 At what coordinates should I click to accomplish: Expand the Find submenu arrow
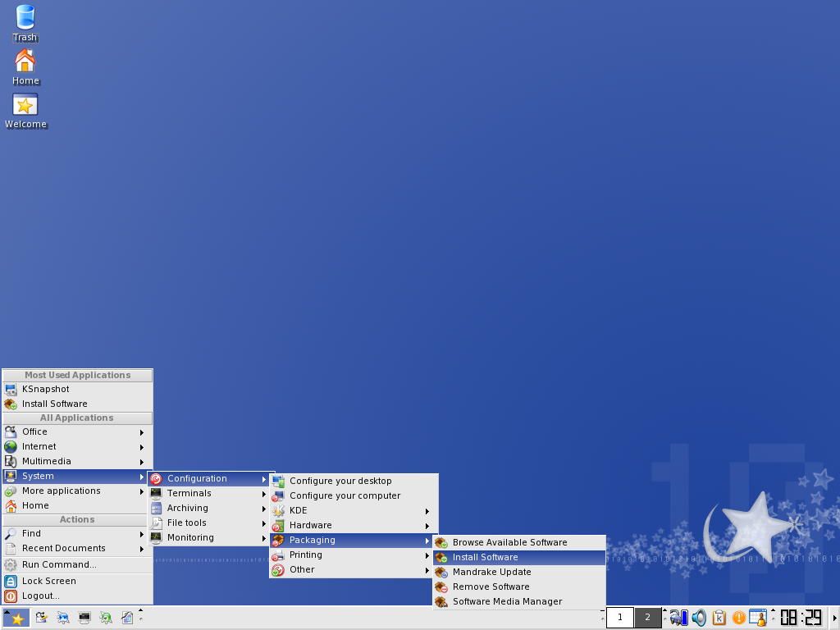141,534
